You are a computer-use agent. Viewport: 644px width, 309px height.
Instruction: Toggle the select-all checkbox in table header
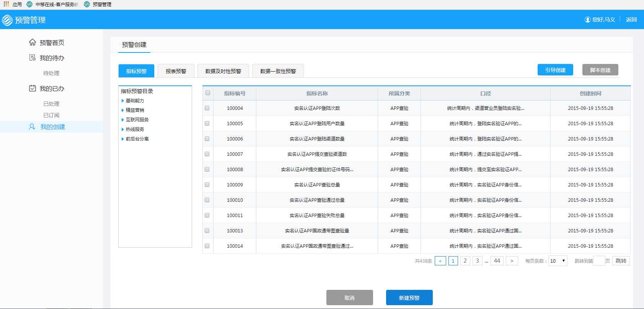pyautogui.click(x=208, y=93)
